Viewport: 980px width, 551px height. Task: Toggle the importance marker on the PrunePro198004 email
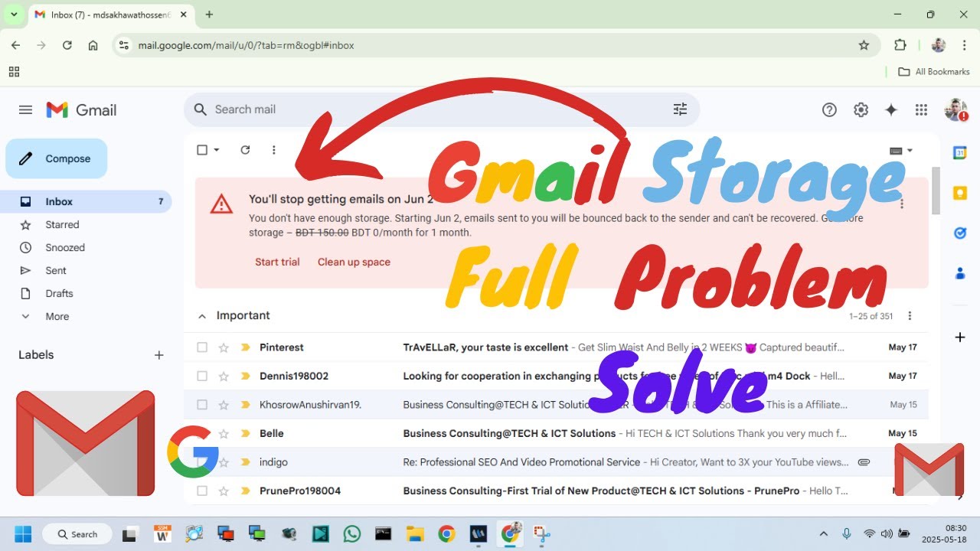tap(245, 491)
